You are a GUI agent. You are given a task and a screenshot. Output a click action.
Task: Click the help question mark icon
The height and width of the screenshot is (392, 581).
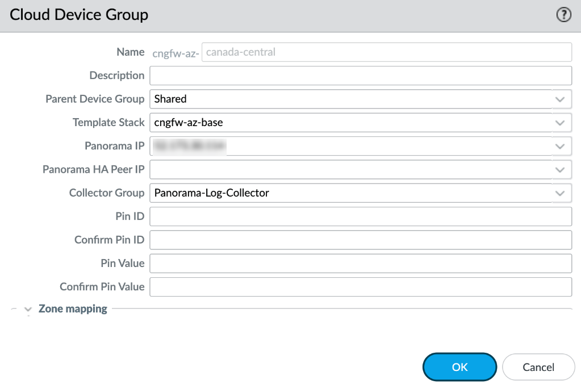tap(563, 15)
